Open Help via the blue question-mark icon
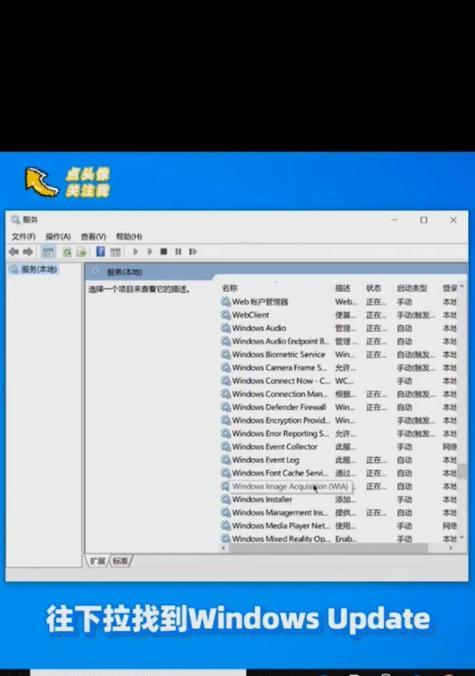The width and height of the screenshot is (475, 676). [100, 251]
